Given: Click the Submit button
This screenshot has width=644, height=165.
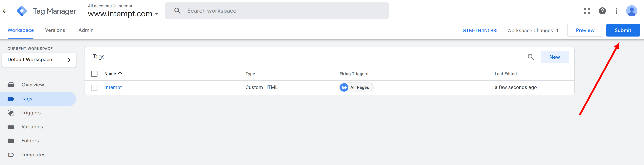Looking at the screenshot, I should point(623,30).
